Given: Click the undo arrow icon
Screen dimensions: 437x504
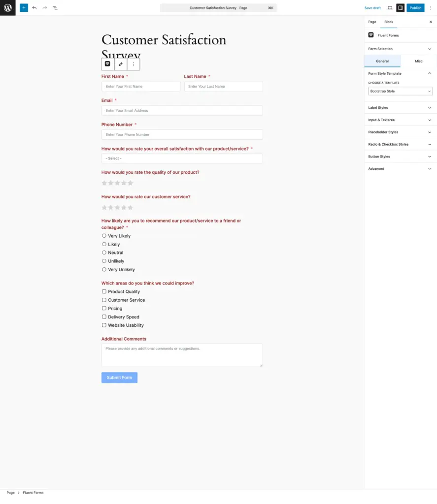Looking at the screenshot, I should point(34,8).
